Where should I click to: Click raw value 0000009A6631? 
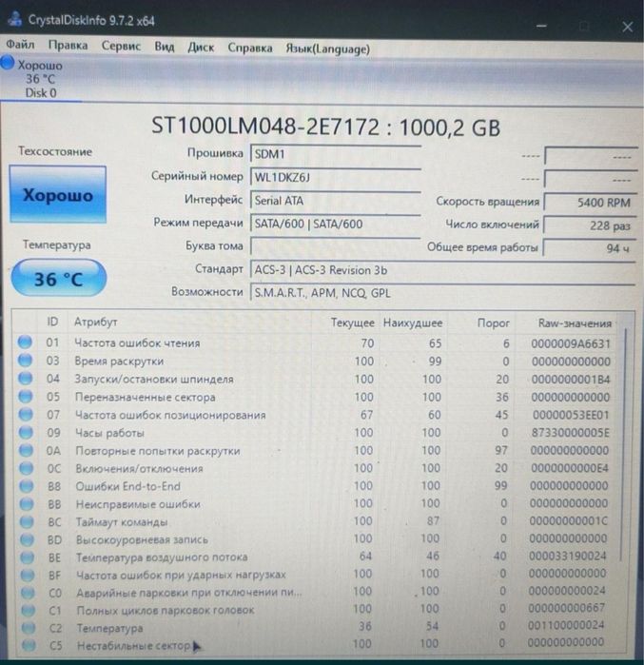pos(571,343)
